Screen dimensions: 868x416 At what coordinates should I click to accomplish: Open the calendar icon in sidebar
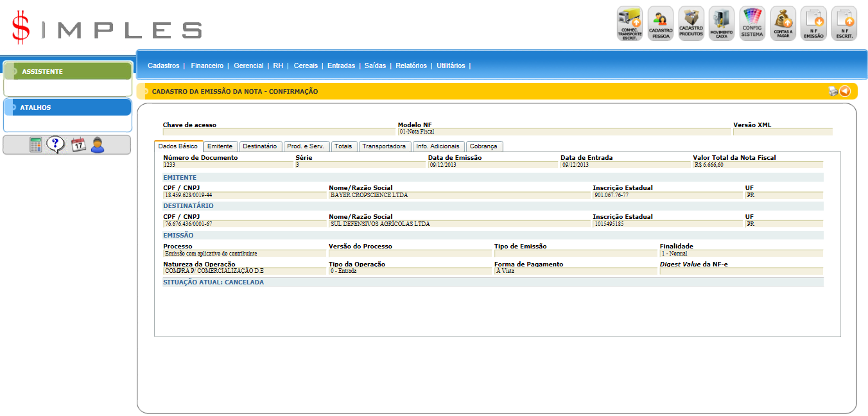pos(78,145)
